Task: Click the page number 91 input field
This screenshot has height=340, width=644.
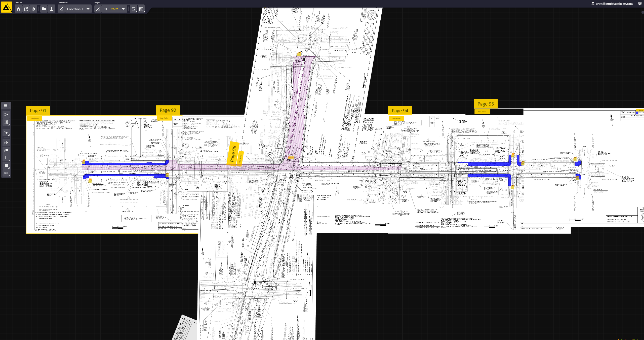Action: pos(105,9)
